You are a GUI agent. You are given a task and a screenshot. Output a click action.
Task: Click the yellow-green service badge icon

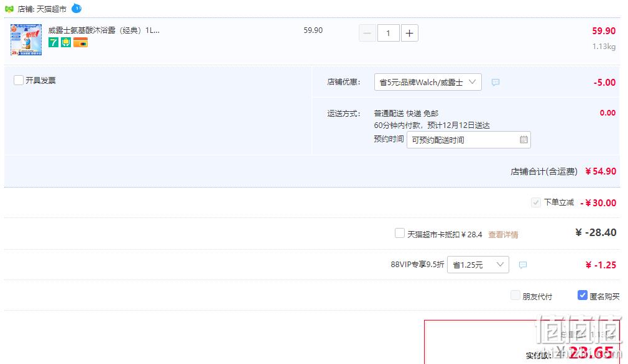66,42
